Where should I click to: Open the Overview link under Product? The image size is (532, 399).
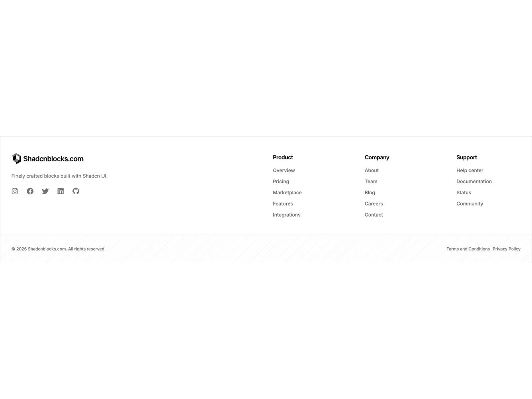(284, 170)
